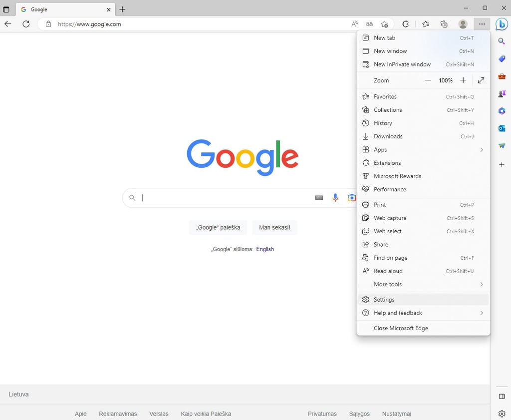
Task: Open the Extensions puzzle icon in toolbar
Action: pos(405,24)
